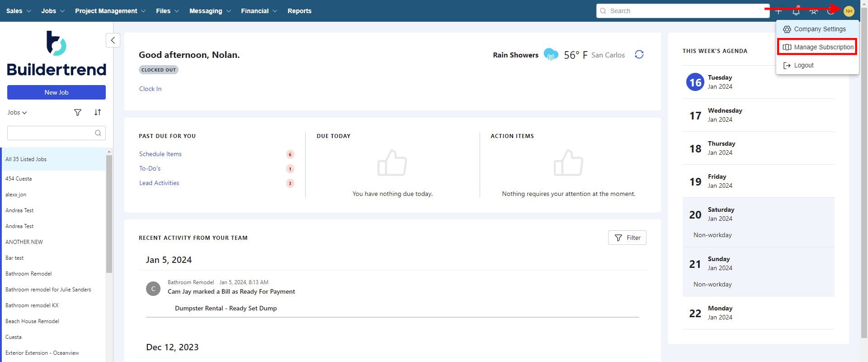Select "All 35 Listed Jobs" in the sidebar
Viewport: 868px width, 362px height.
53,159
